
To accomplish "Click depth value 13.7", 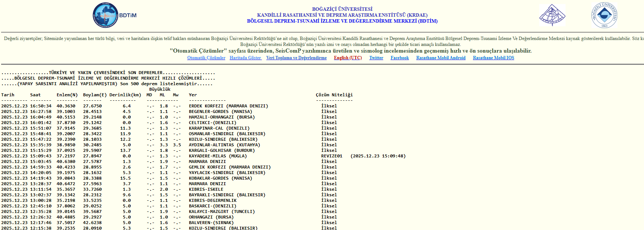I will [125, 150].
